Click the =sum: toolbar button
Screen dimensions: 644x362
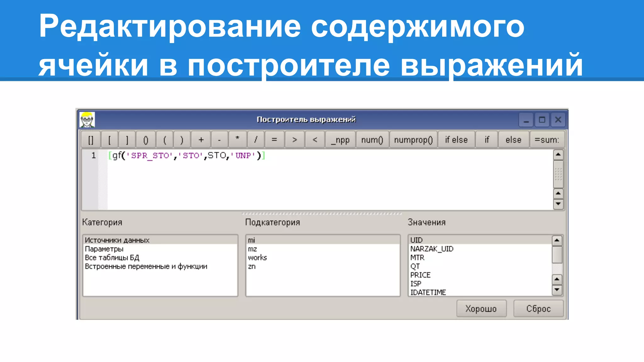547,140
